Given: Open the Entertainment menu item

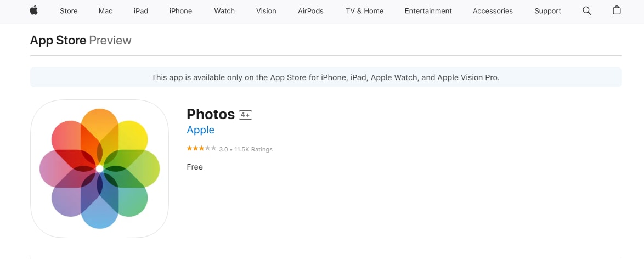Looking at the screenshot, I should 428,11.
